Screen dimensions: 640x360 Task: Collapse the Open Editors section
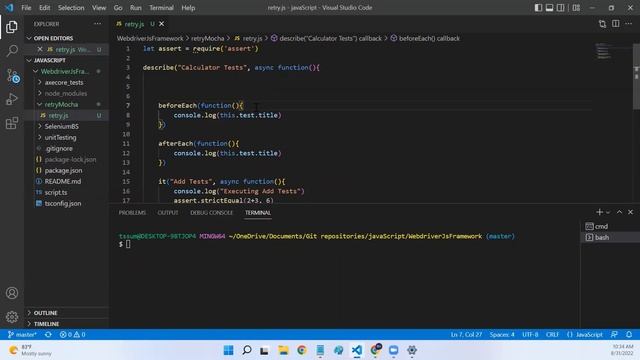click(x=67, y=38)
